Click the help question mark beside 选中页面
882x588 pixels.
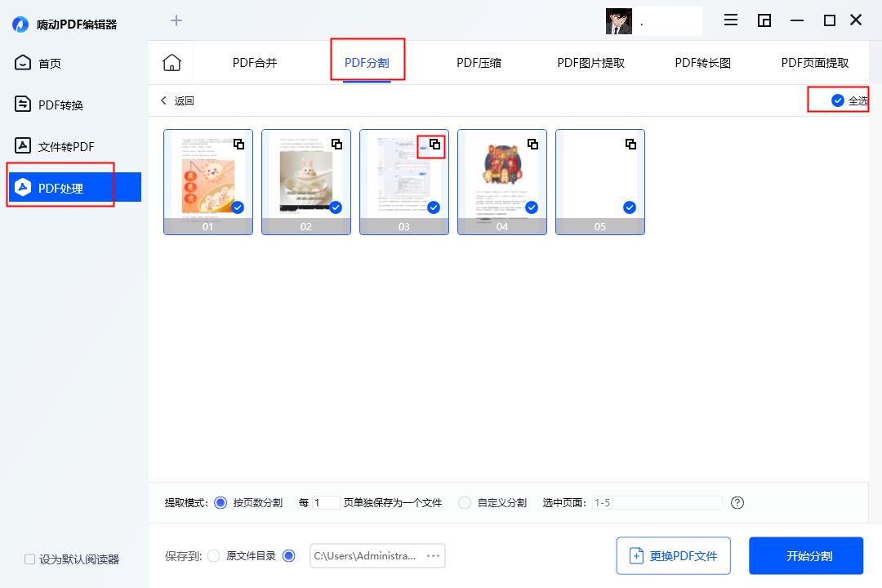[x=737, y=503]
